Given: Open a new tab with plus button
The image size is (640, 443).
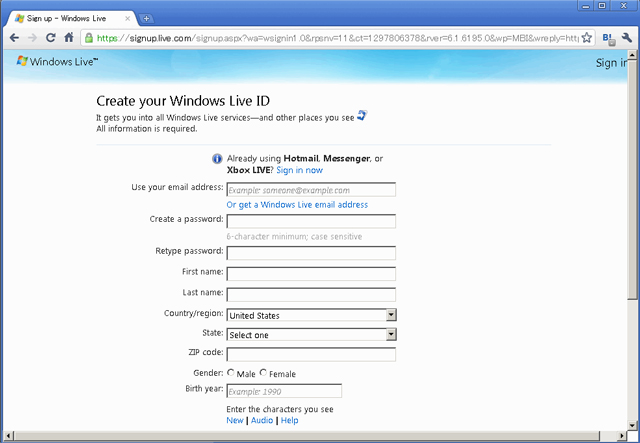Looking at the screenshot, I should [146, 18].
